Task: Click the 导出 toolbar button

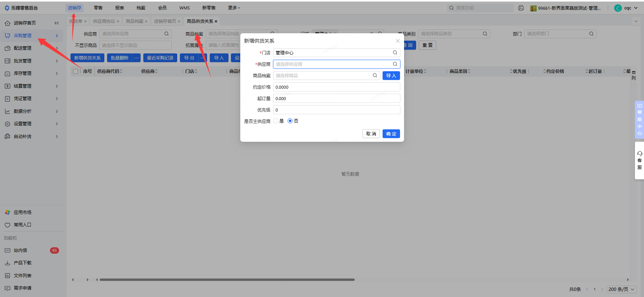Action: (189, 58)
